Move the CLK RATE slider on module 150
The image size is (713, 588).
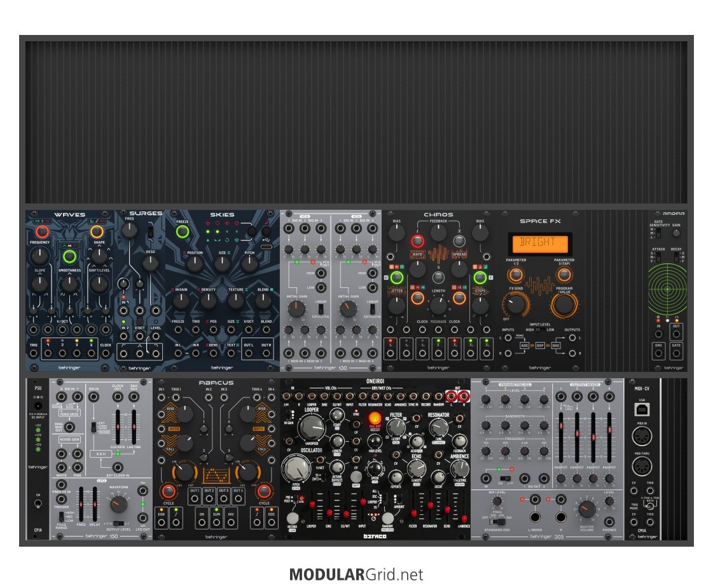(118, 427)
